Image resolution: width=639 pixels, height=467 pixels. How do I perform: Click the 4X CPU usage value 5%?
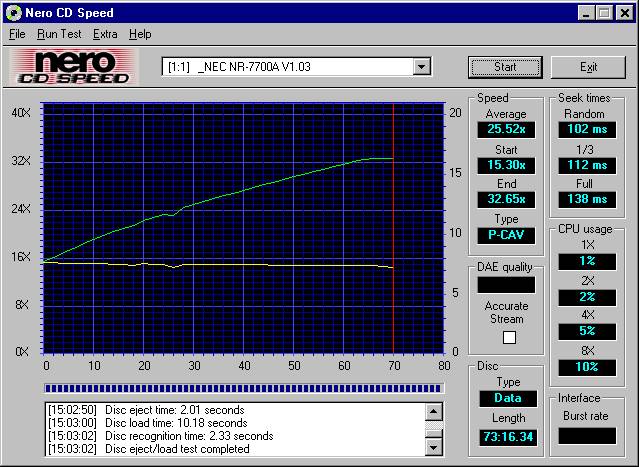click(x=587, y=331)
